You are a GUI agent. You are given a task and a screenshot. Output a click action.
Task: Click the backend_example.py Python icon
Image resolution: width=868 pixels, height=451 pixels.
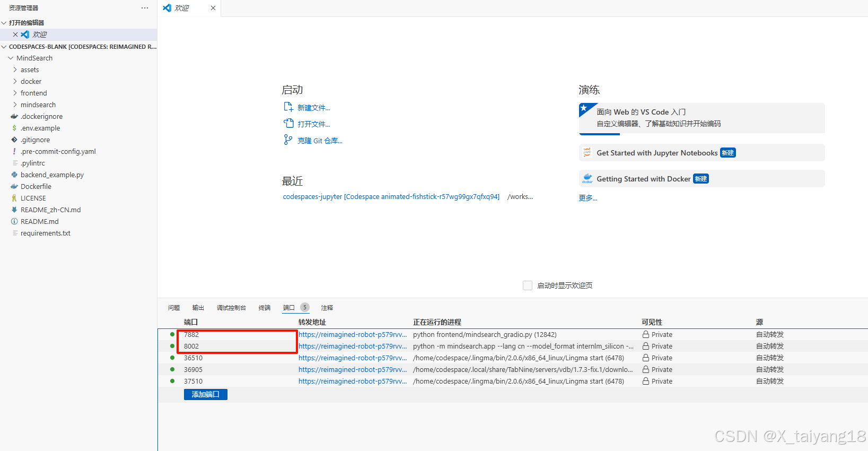tap(14, 175)
